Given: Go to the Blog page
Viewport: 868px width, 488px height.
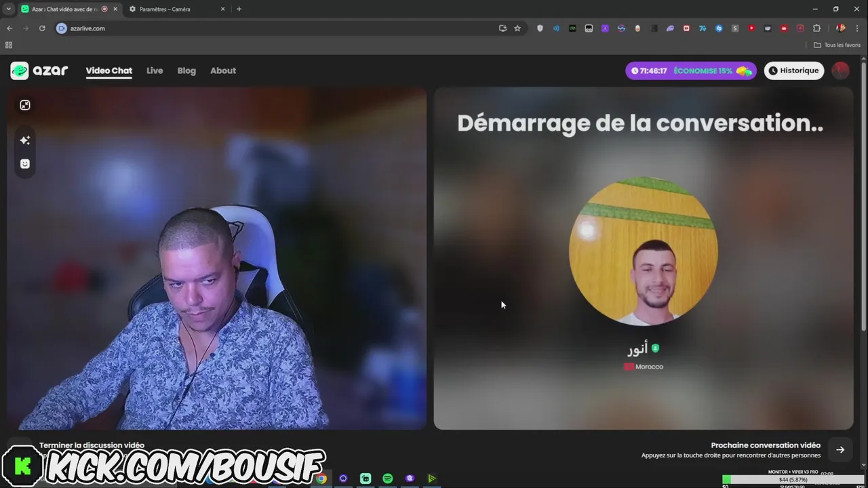Looking at the screenshot, I should (x=186, y=70).
